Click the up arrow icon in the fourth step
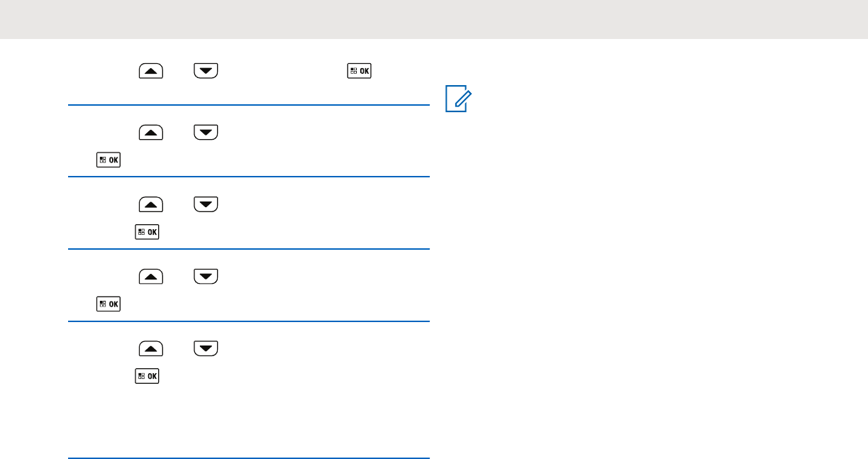The width and height of the screenshot is (868, 459). point(152,277)
